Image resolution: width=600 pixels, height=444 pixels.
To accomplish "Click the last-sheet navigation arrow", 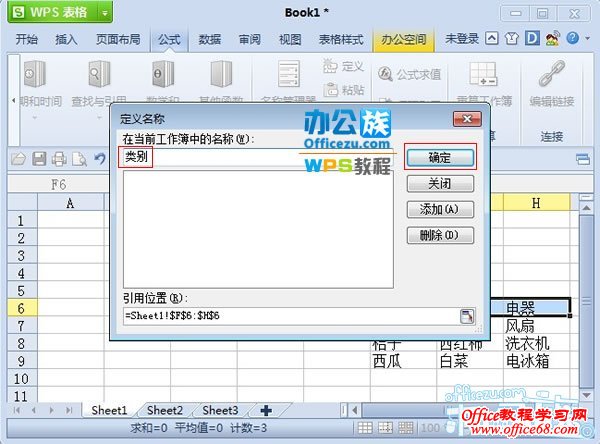I will tap(69, 410).
